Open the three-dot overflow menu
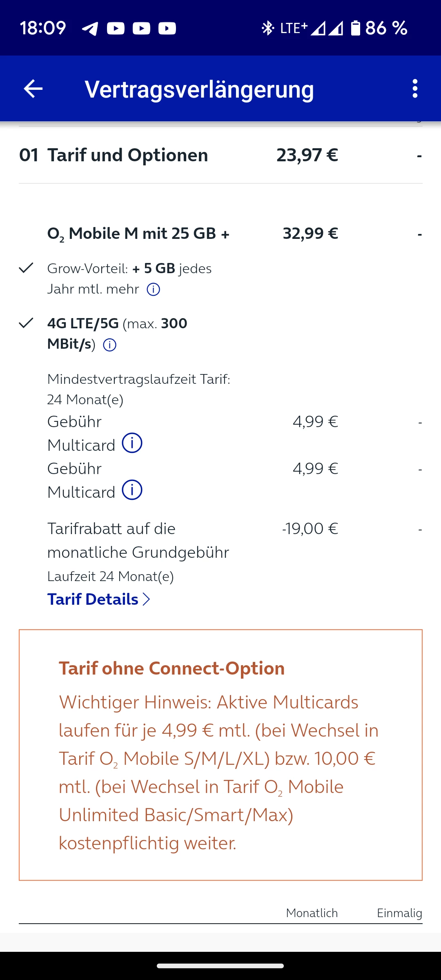The image size is (441, 980). [x=415, y=89]
